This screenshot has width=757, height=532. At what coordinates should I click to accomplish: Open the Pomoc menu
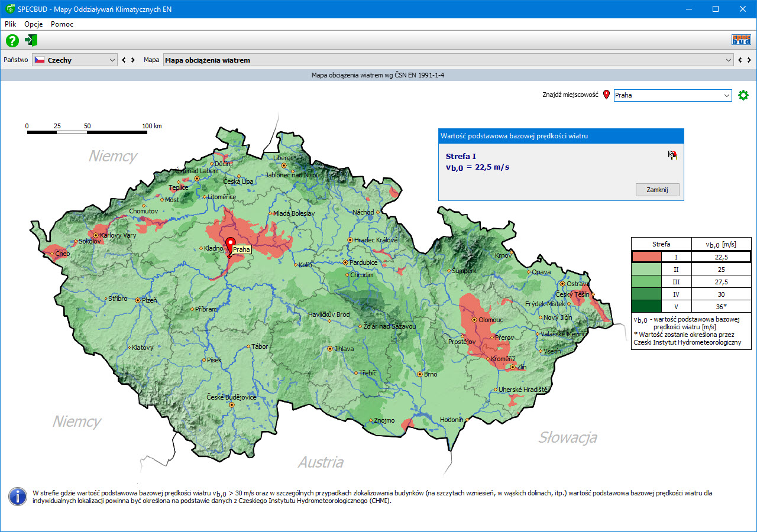[62, 24]
